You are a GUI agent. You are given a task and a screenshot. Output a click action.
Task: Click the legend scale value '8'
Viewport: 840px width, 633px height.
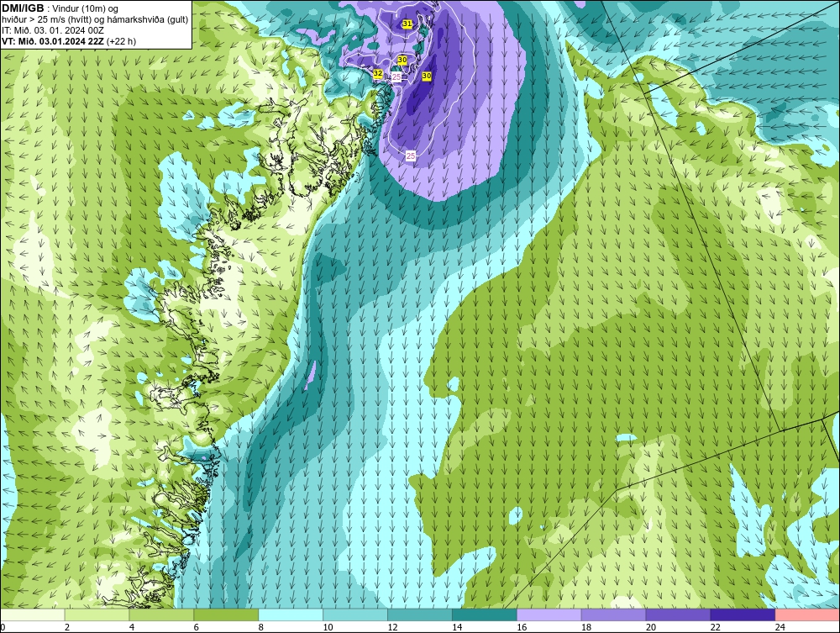261,627
